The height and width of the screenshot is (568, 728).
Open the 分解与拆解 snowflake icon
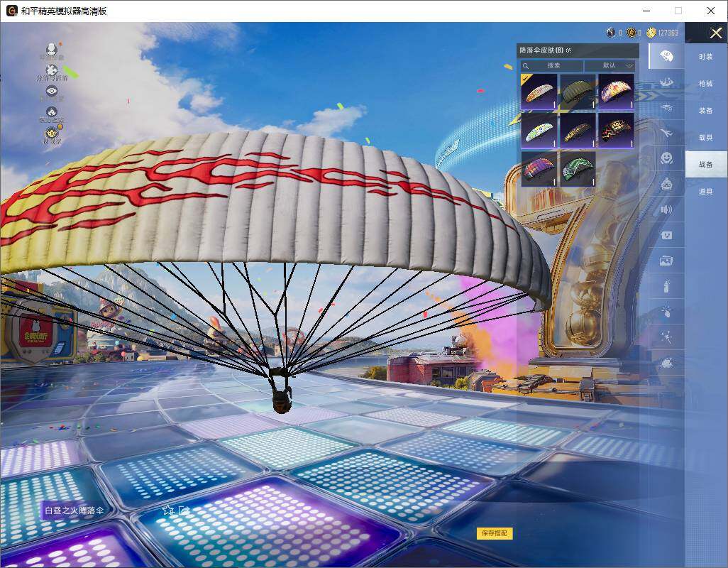(x=52, y=70)
